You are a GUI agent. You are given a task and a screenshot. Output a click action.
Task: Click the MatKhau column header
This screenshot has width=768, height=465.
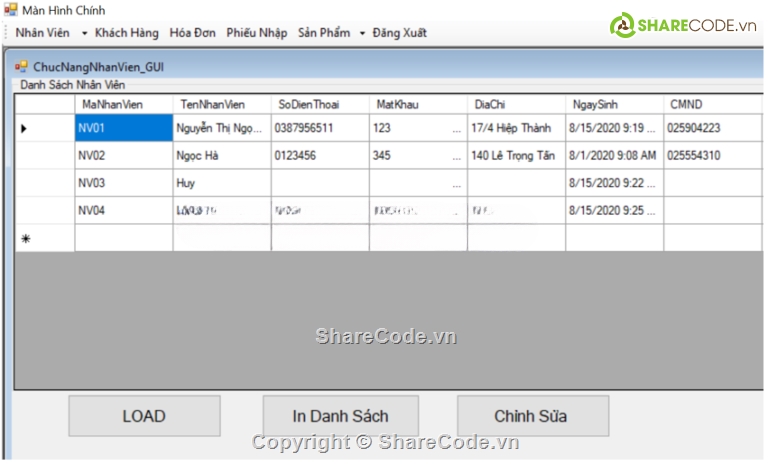418,104
